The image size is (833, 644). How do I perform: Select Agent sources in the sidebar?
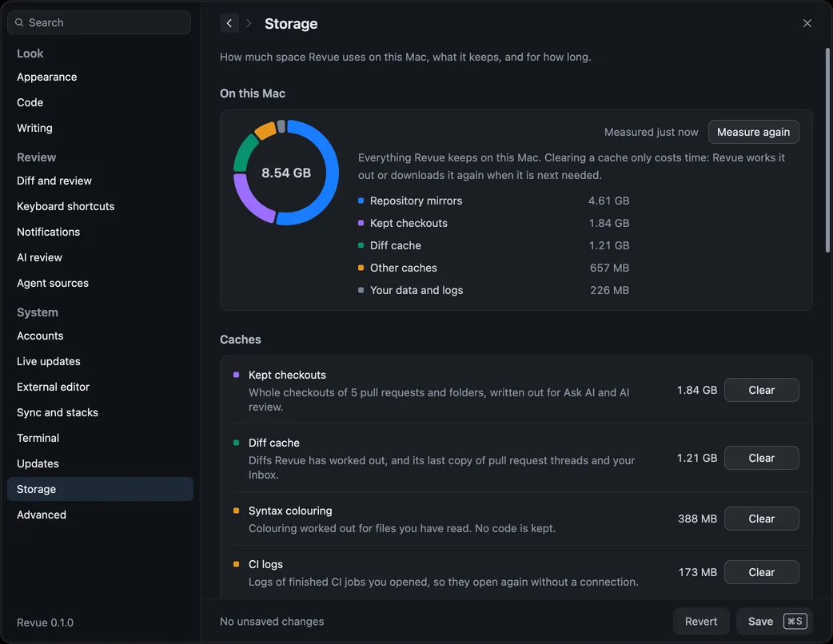[x=100, y=283]
